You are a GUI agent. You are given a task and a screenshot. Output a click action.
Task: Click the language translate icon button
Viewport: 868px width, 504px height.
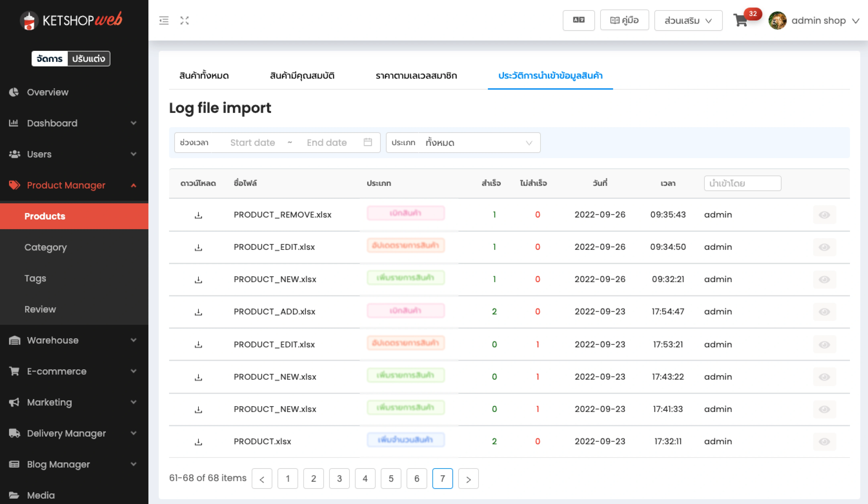[x=578, y=20]
